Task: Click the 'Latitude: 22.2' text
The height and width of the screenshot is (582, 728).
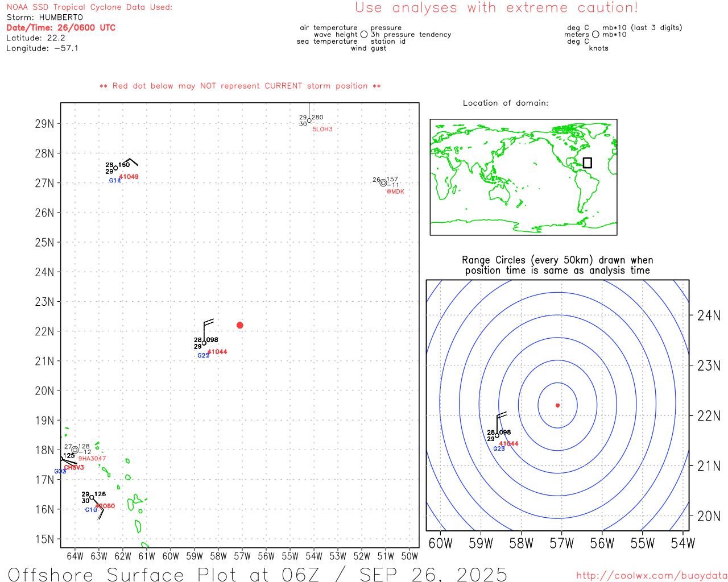Action: tap(36, 38)
